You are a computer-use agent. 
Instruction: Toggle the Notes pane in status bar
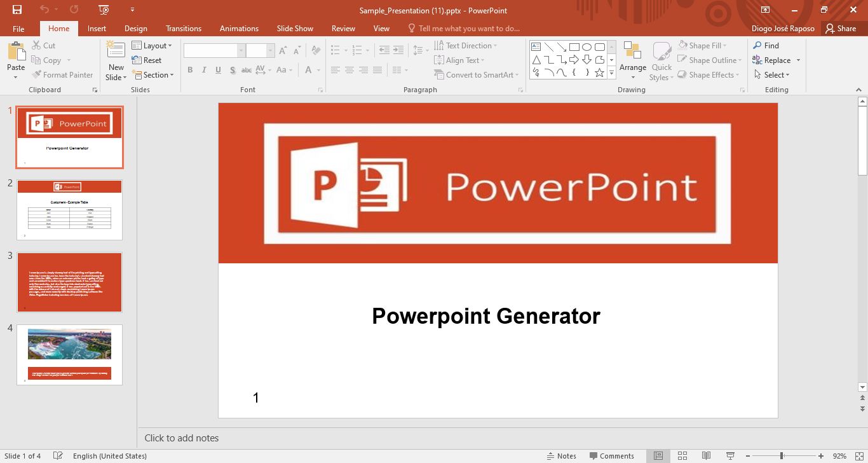coord(561,456)
